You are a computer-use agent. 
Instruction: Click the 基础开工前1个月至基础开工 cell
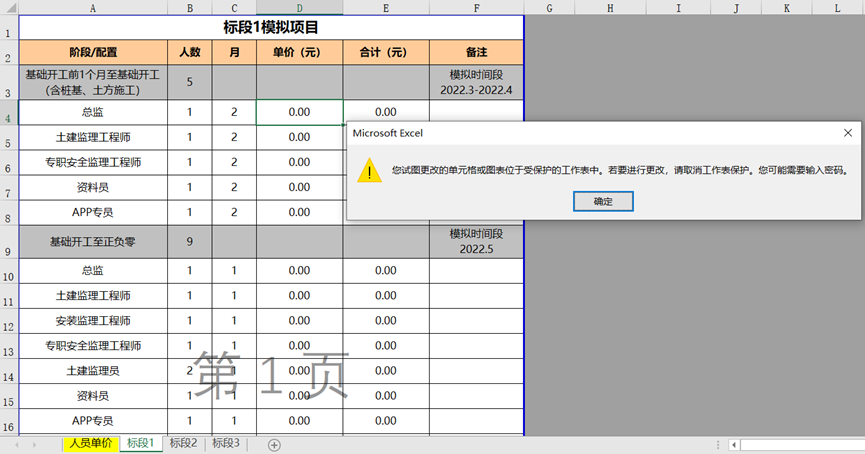coord(93,82)
